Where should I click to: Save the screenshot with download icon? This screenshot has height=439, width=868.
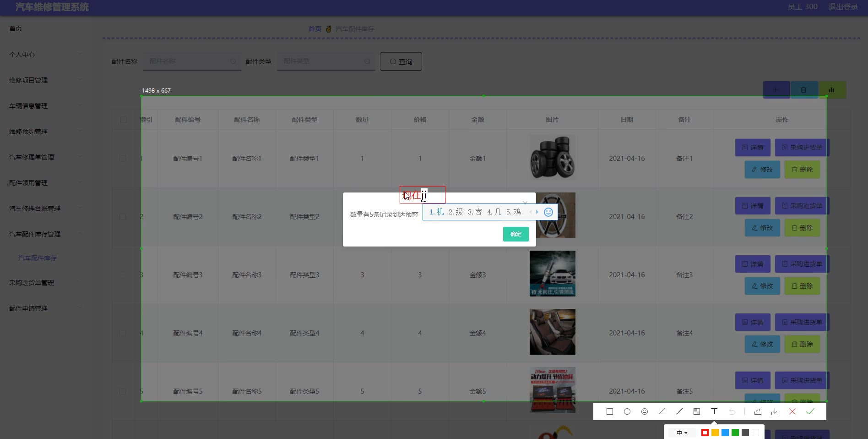775,412
